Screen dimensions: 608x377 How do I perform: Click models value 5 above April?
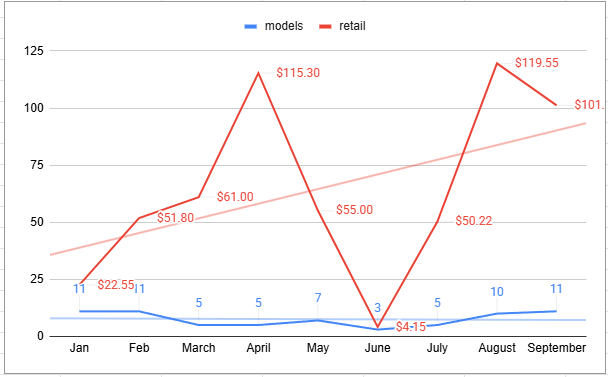tap(258, 303)
